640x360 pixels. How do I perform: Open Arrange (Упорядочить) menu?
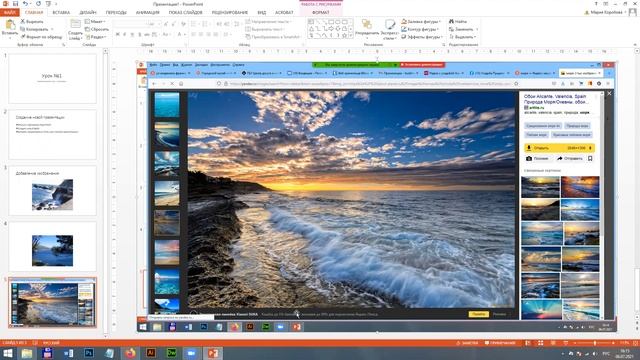[x=367, y=29]
